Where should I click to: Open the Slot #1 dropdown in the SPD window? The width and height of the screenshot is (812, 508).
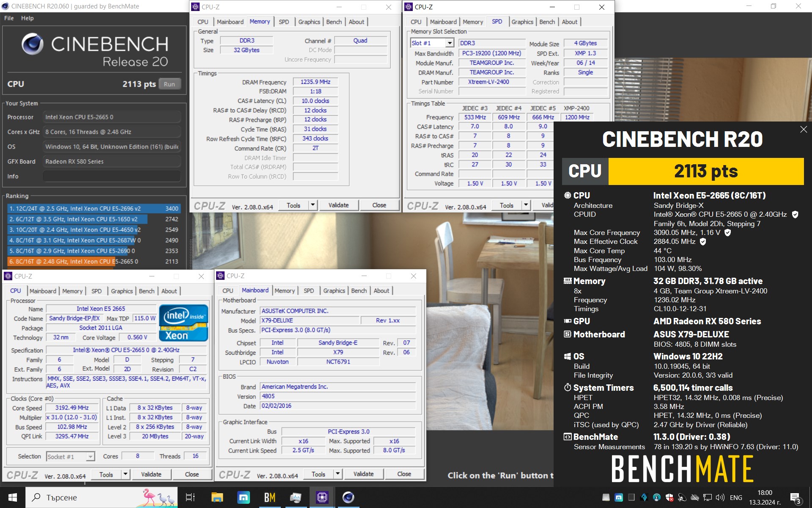[450, 43]
